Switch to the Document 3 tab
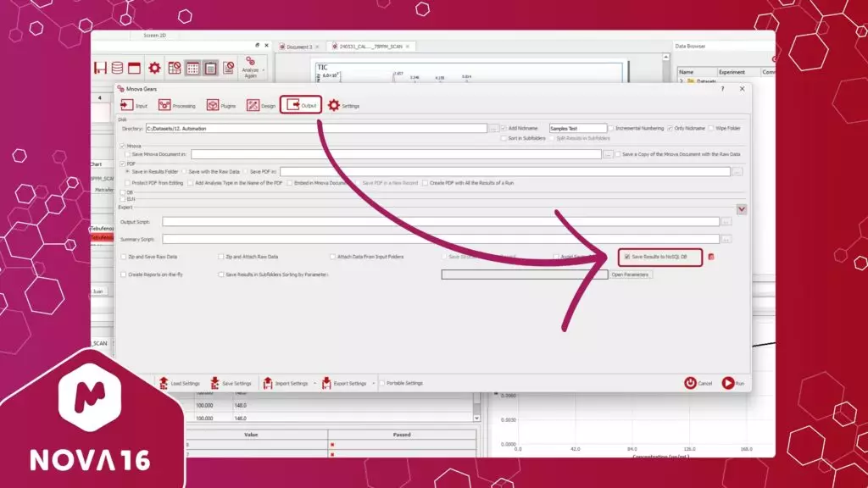Image resolution: width=868 pixels, height=488 pixels. (298, 47)
